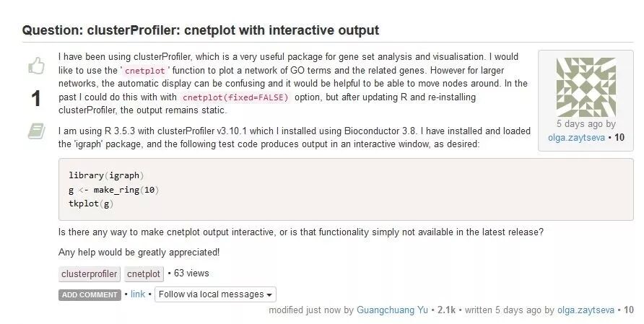Bookmark the question using book icon
The image size is (644, 324).
coord(36,131)
